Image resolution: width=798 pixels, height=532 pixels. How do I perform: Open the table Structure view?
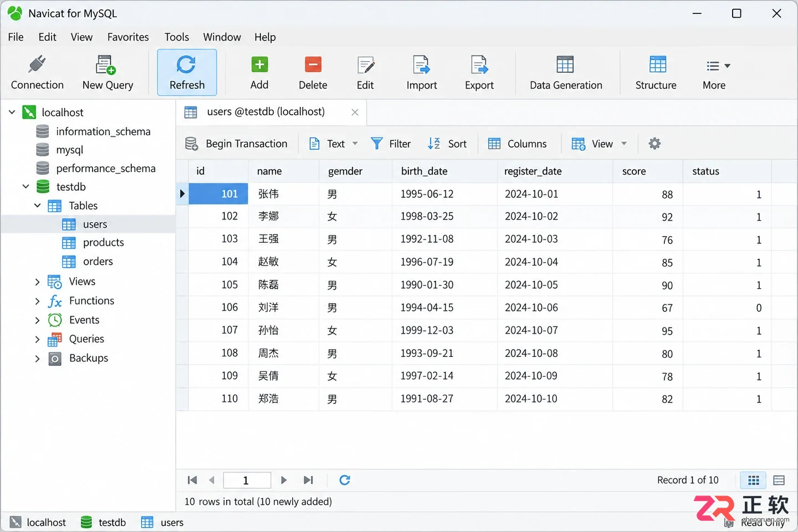(x=656, y=73)
